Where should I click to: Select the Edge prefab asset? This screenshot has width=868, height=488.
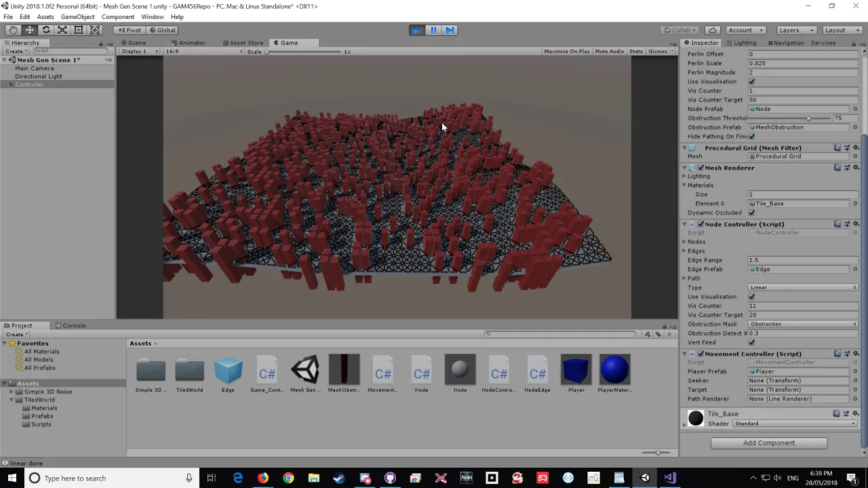click(x=228, y=373)
